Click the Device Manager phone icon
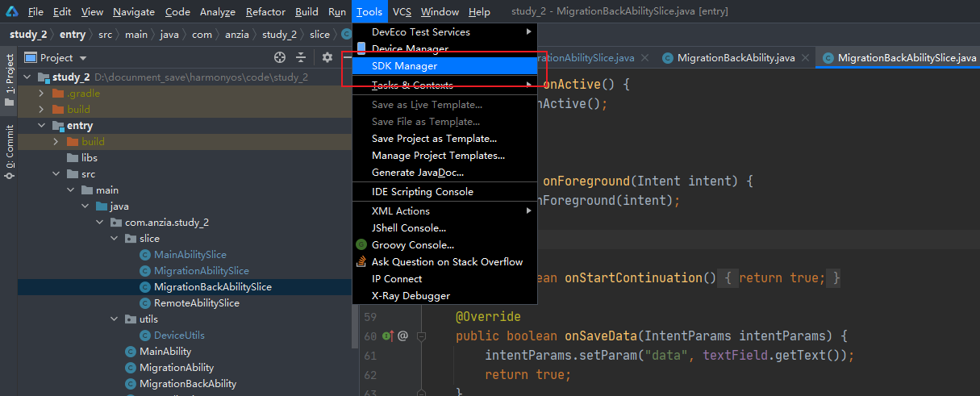Image resolution: width=980 pixels, height=396 pixels. click(361, 48)
